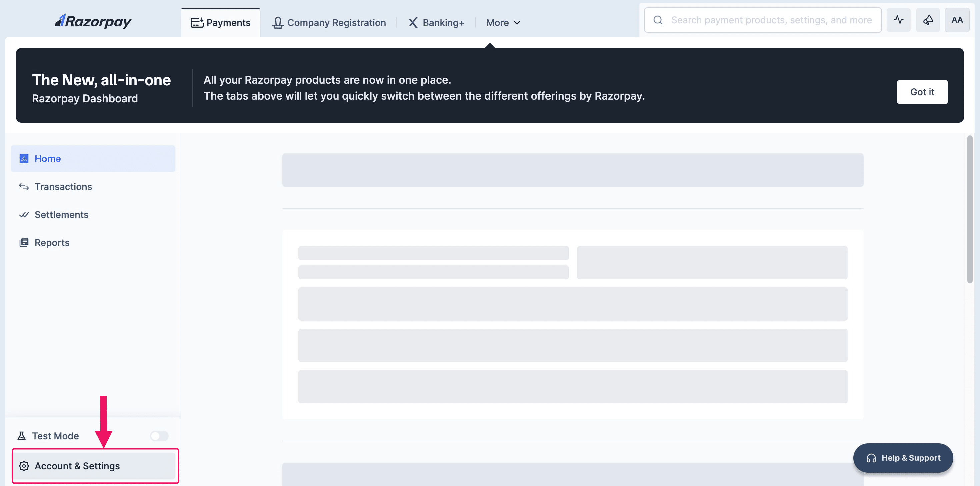
Task: Expand the More dropdown menu
Action: (503, 23)
